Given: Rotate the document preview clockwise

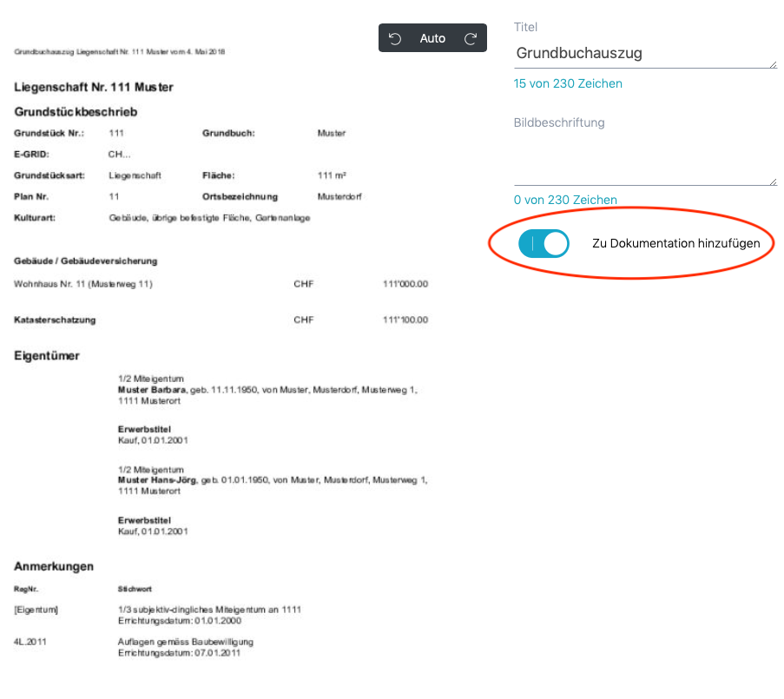Looking at the screenshot, I should point(471,38).
